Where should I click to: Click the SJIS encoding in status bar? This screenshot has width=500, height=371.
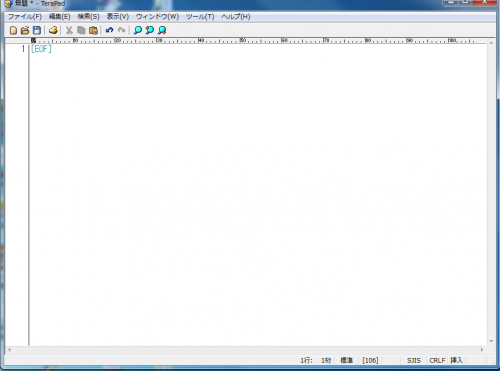tap(414, 360)
